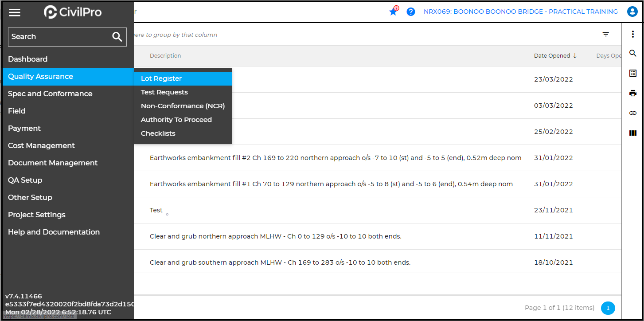Viewport: 644px width, 321px height.
Task: Open the vertical three-dot options menu
Action: coord(633,35)
